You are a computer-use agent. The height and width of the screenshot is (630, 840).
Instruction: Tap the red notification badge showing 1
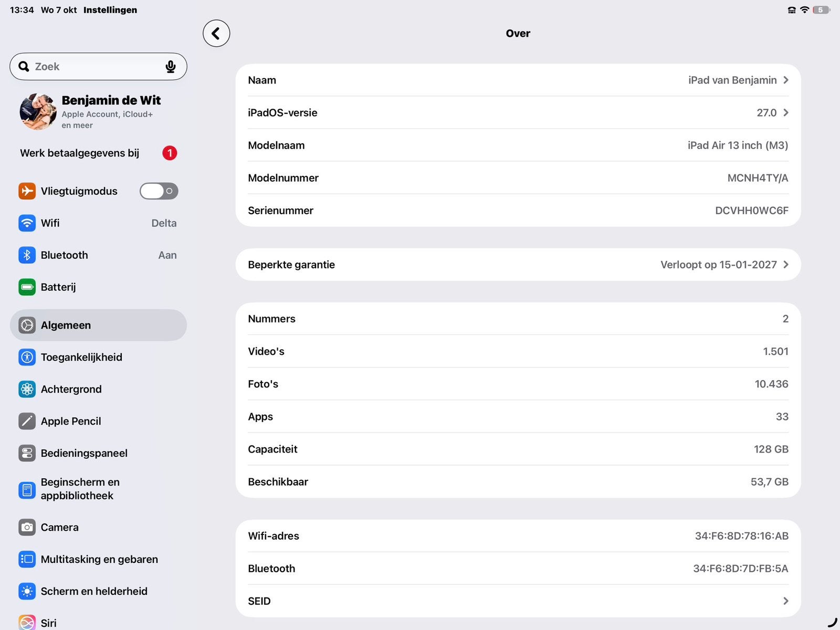click(x=170, y=153)
